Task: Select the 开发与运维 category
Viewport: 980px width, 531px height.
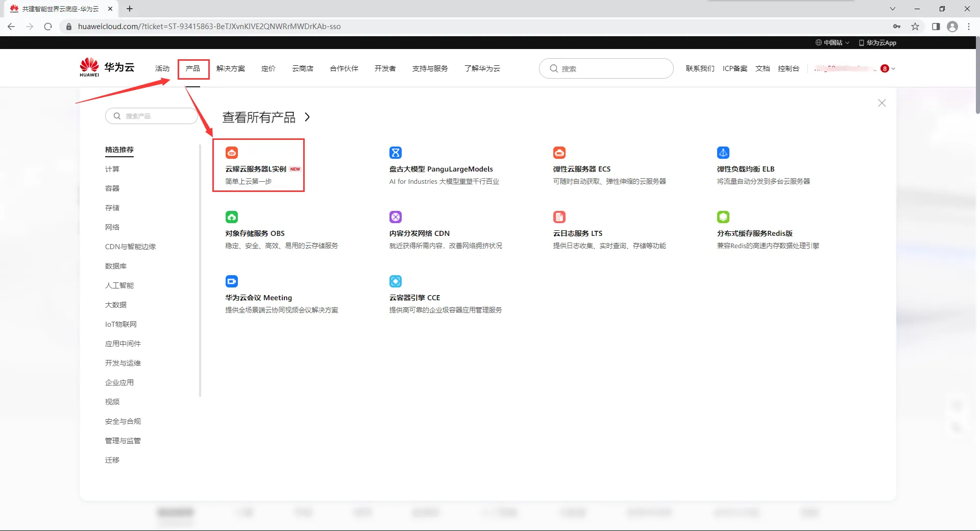Action: point(123,363)
